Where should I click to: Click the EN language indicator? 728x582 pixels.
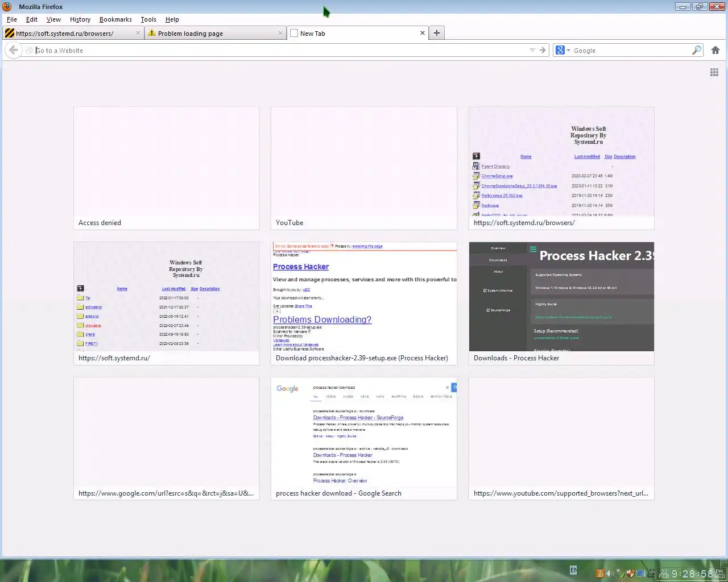(x=573, y=570)
